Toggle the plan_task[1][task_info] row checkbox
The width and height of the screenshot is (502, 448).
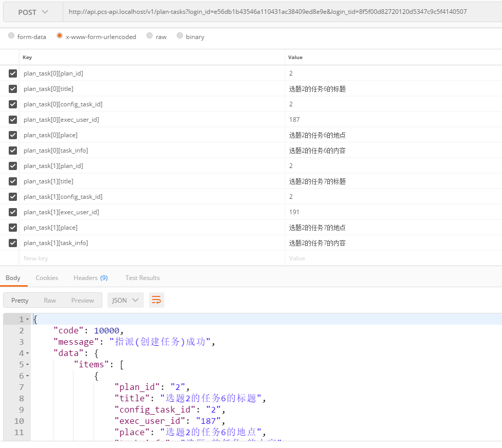pos(13,243)
